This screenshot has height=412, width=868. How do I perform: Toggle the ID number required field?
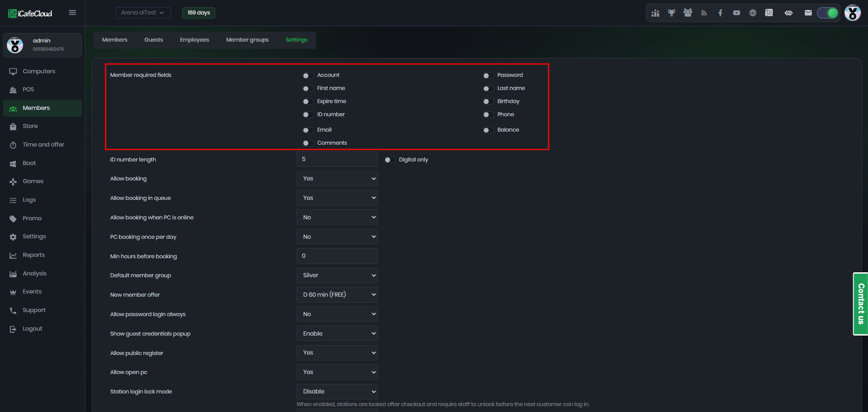[308, 115]
